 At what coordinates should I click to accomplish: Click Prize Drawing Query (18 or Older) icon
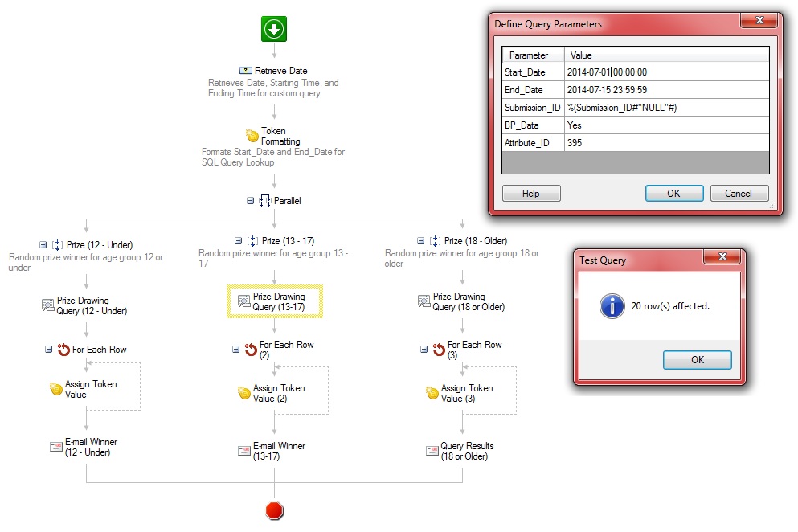coord(424,302)
